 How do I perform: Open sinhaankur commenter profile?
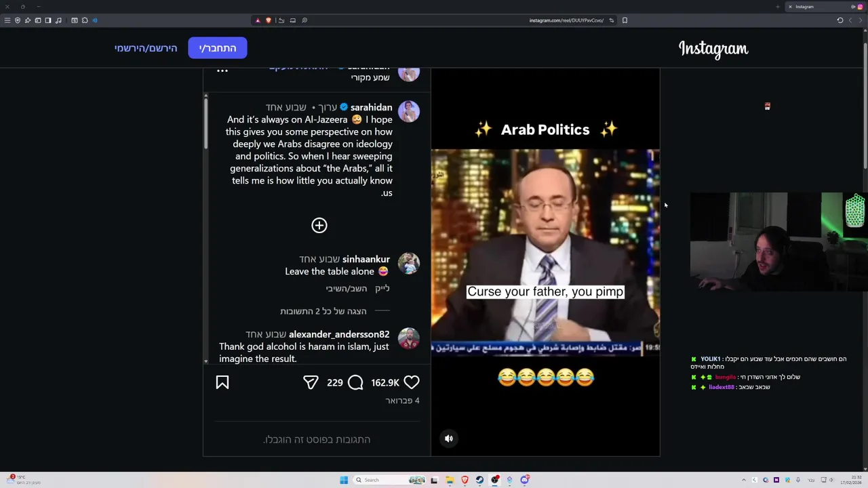click(x=366, y=259)
